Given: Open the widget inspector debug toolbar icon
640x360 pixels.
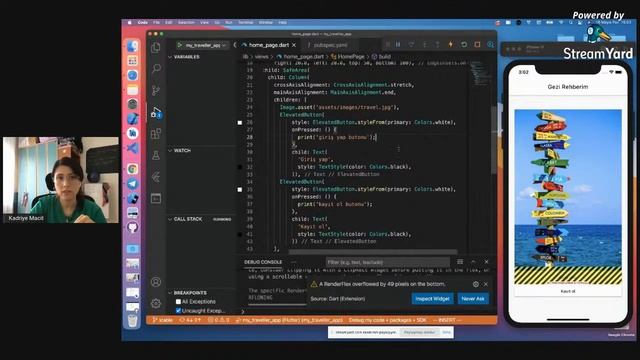Looking at the screenshot, I should (490, 44).
